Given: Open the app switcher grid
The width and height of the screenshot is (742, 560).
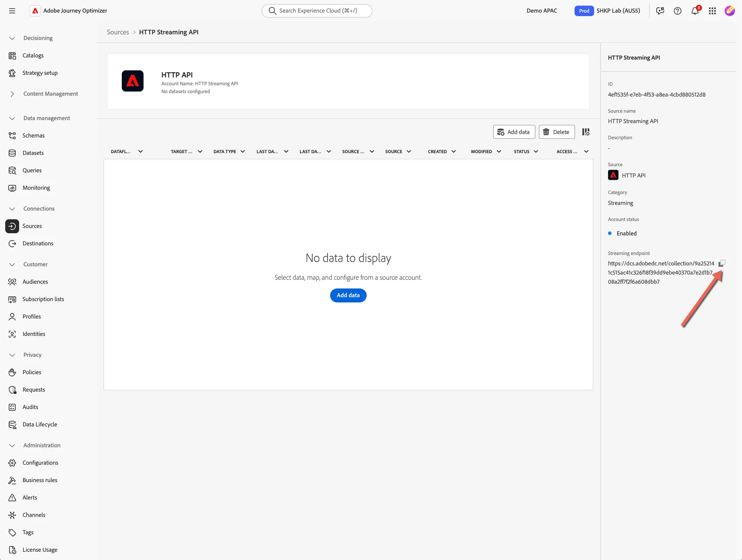Looking at the screenshot, I should coord(712,11).
